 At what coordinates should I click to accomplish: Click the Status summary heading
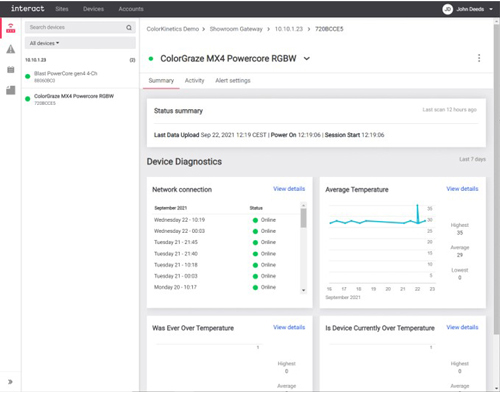tap(178, 111)
